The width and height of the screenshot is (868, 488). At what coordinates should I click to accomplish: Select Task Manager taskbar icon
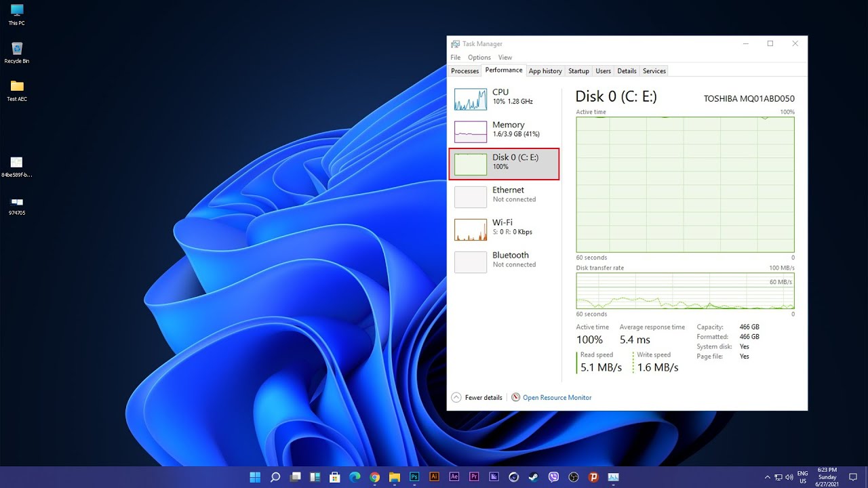coord(613,477)
